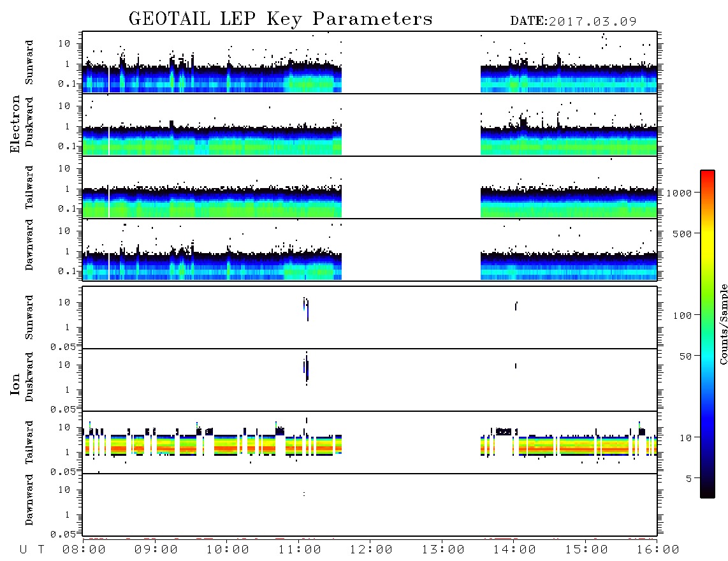Viewport: 728px width, 561px height.
Task: Click the "10" tick label of Ion Tailward panel
Action: click(64, 427)
